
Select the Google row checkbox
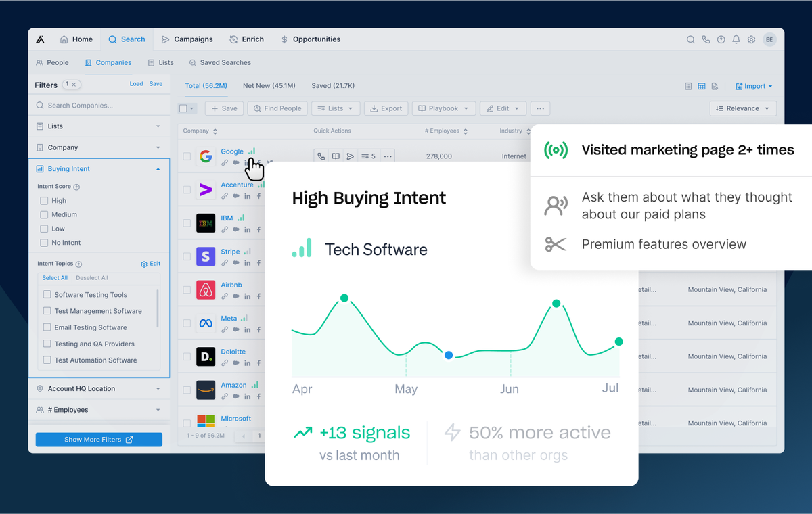[x=187, y=156]
